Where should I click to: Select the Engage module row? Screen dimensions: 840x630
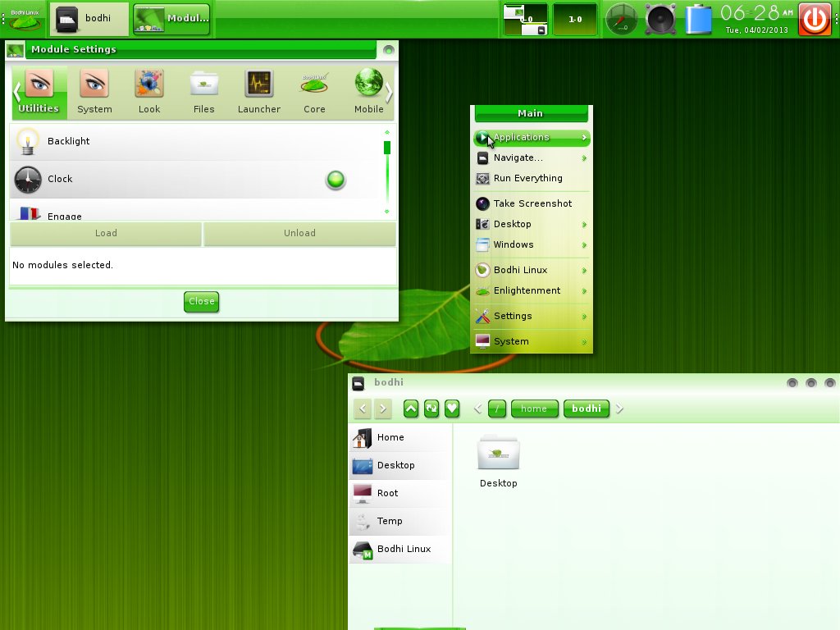pos(194,211)
